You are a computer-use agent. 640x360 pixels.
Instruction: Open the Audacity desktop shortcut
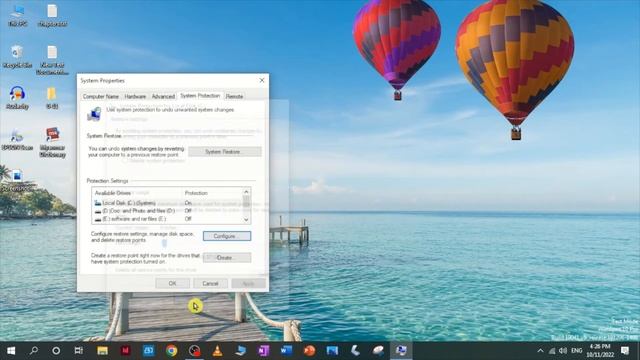coord(17,97)
